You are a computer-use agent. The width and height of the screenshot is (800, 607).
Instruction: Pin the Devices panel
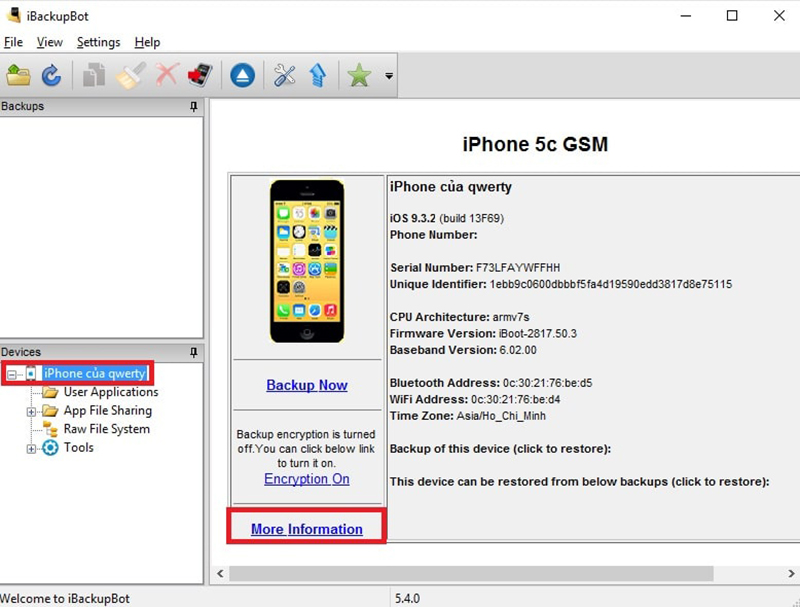(x=194, y=352)
